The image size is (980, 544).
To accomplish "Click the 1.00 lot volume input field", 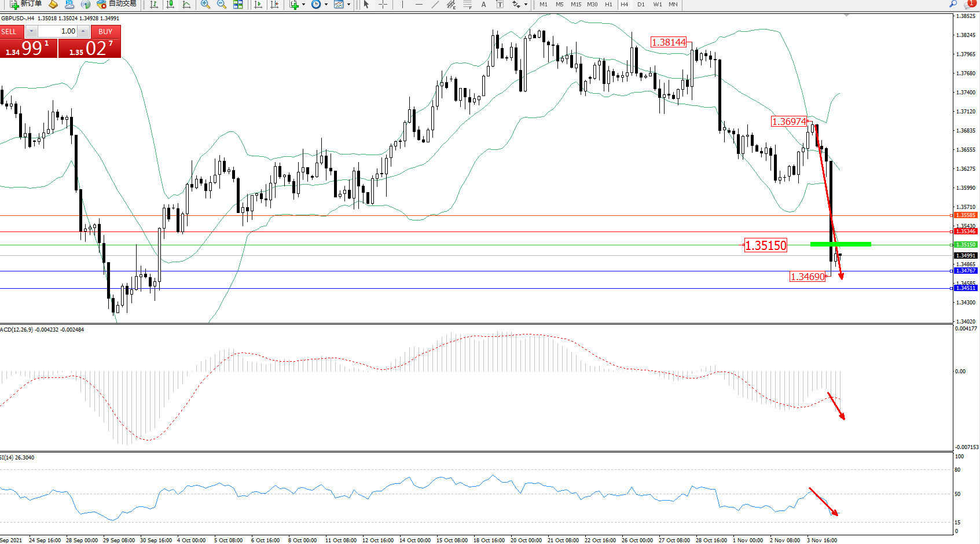I will pos(58,31).
